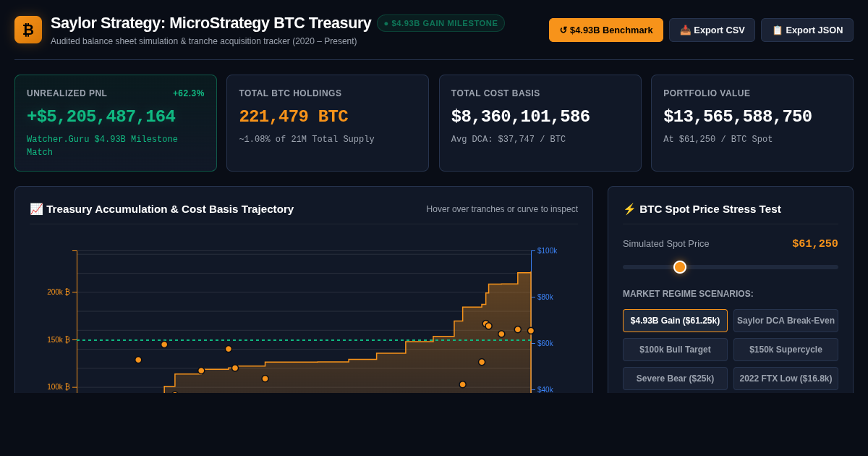Click the 150k BTC holdings axis label
Viewport: 868px width, 456px height.
59,339
